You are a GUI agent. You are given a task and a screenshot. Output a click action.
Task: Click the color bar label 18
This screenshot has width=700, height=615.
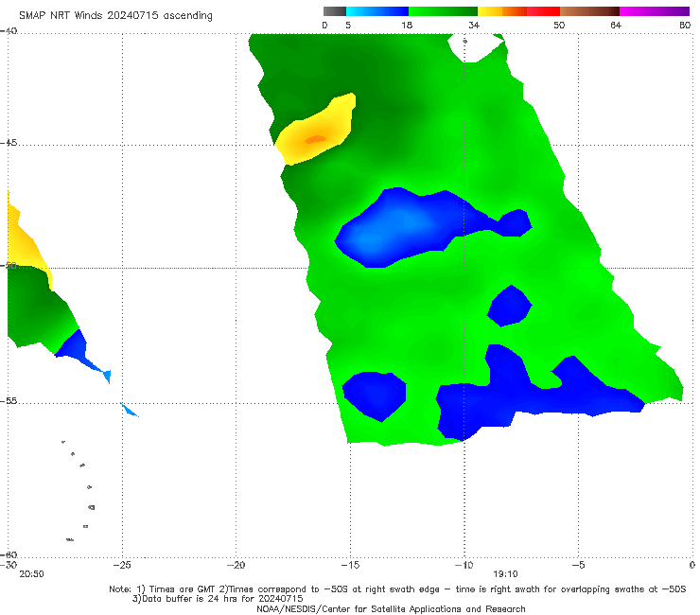coord(407,25)
